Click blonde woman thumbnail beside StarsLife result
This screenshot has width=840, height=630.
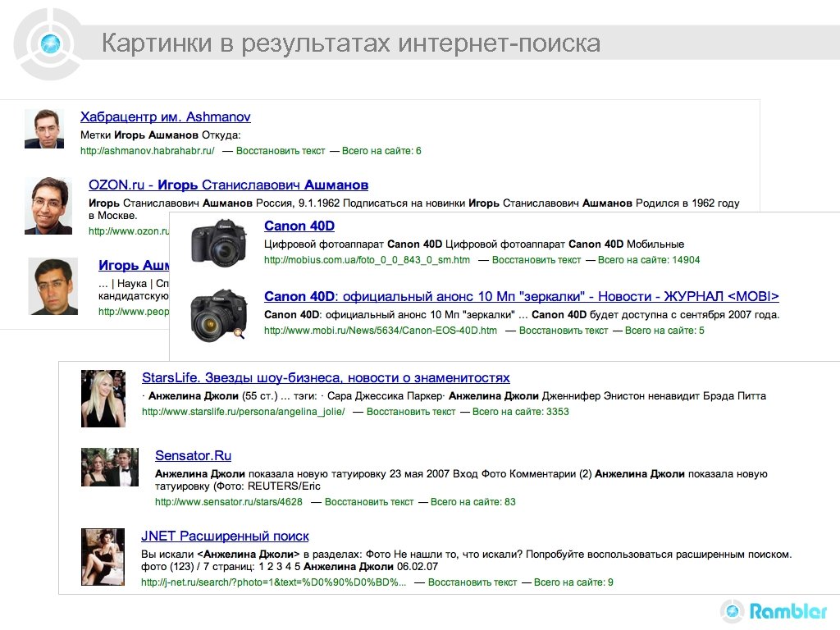click(x=103, y=399)
